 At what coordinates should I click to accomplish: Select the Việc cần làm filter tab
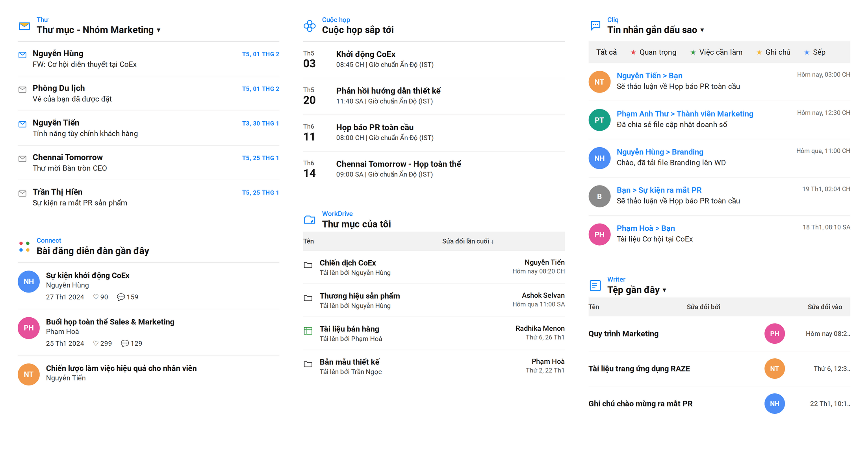coord(716,52)
